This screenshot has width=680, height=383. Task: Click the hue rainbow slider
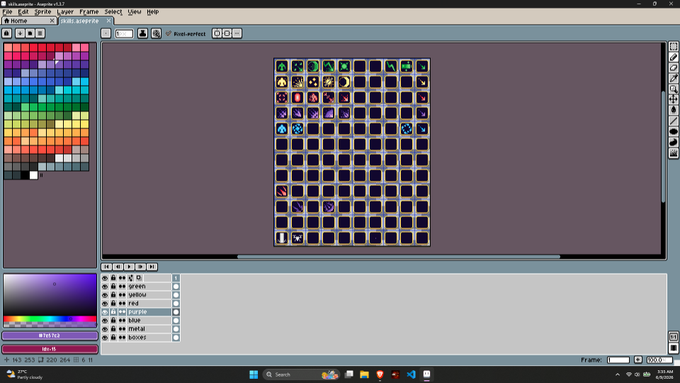[50, 319]
